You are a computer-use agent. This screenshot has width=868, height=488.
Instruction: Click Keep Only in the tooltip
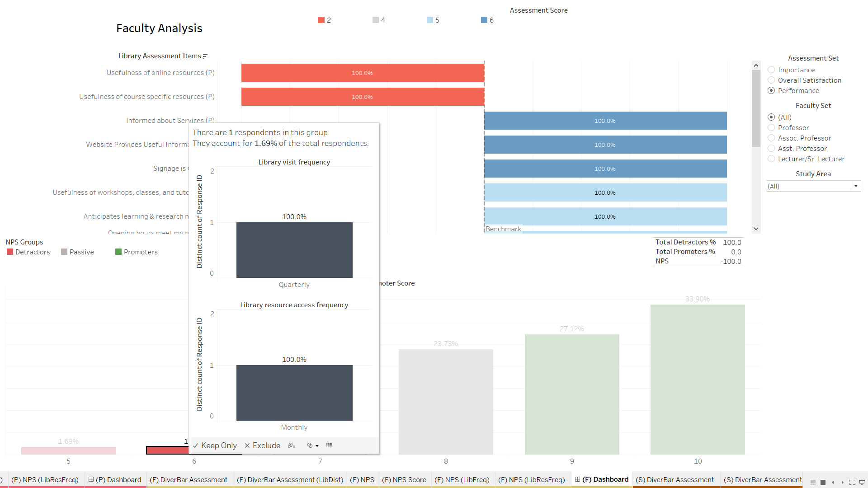(215, 446)
